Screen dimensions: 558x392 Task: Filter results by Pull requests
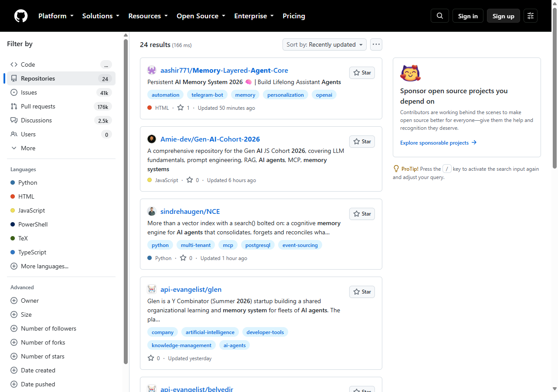coord(61,106)
